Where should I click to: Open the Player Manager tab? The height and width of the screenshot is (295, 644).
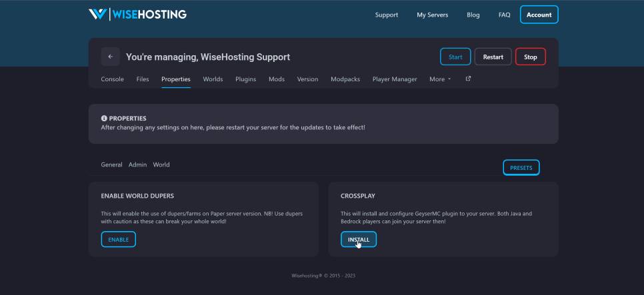395,79
